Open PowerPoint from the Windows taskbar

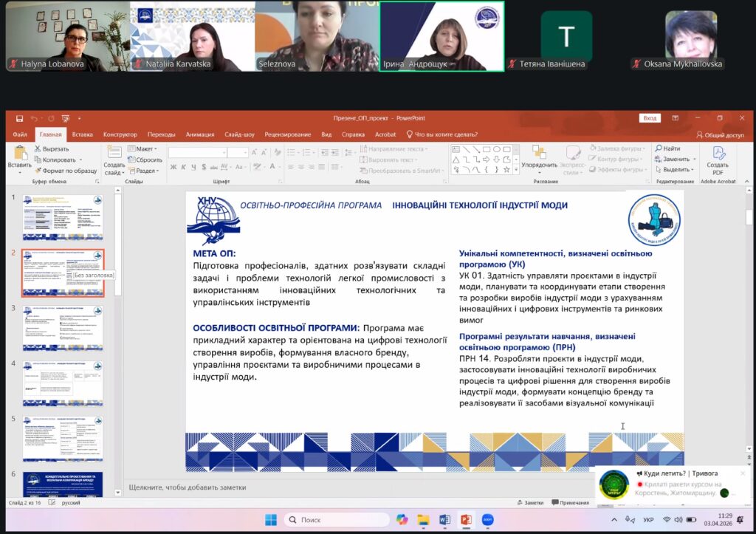click(x=465, y=520)
